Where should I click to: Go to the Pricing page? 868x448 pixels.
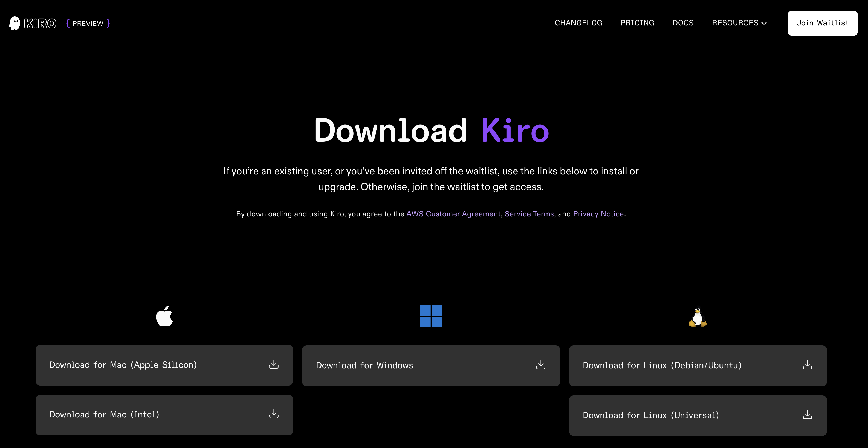637,23
